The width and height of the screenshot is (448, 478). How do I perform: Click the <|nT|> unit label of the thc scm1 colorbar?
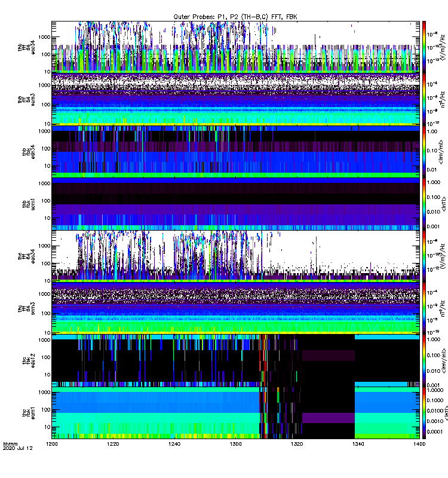pos(446,413)
